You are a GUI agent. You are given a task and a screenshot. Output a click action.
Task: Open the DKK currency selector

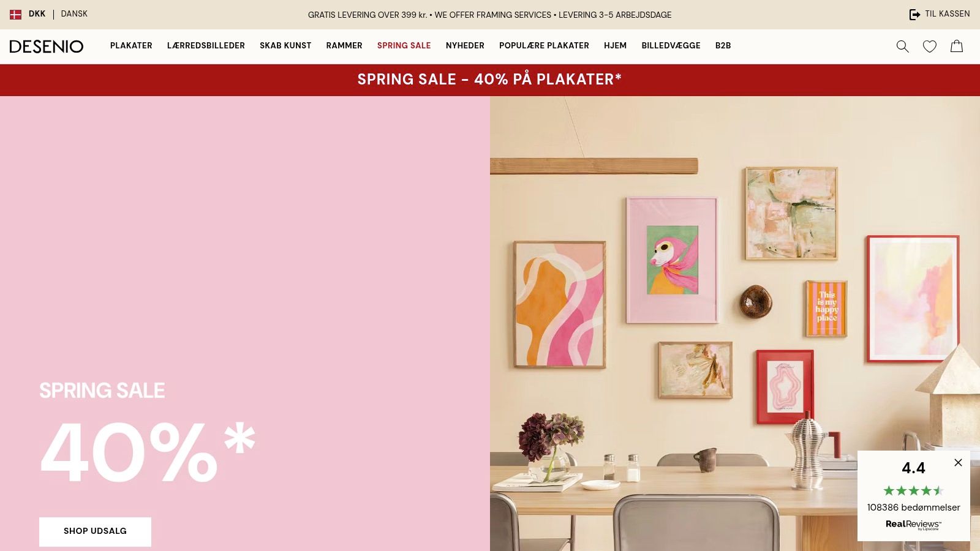(37, 14)
